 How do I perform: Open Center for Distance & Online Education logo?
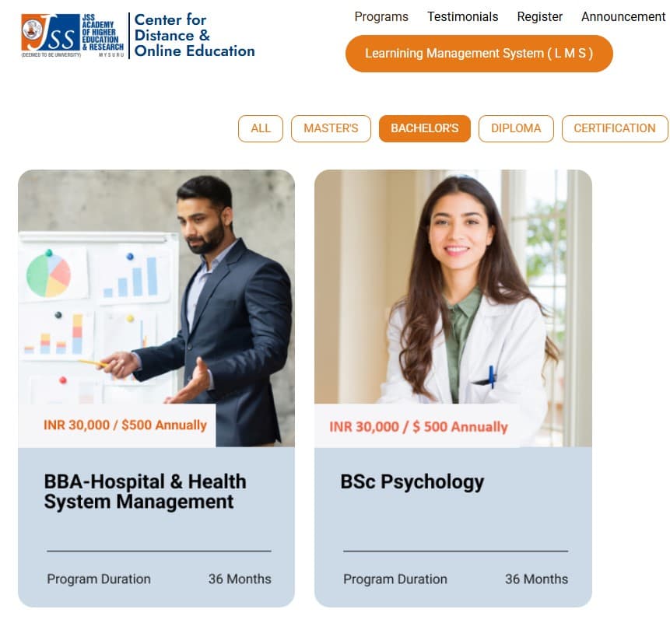tap(195, 36)
